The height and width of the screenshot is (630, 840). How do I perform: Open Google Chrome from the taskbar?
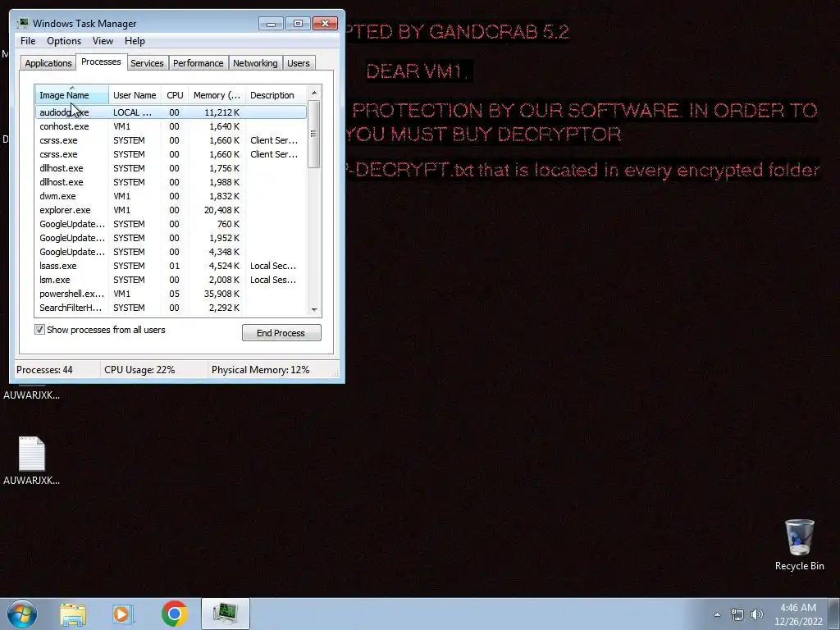pos(174,614)
